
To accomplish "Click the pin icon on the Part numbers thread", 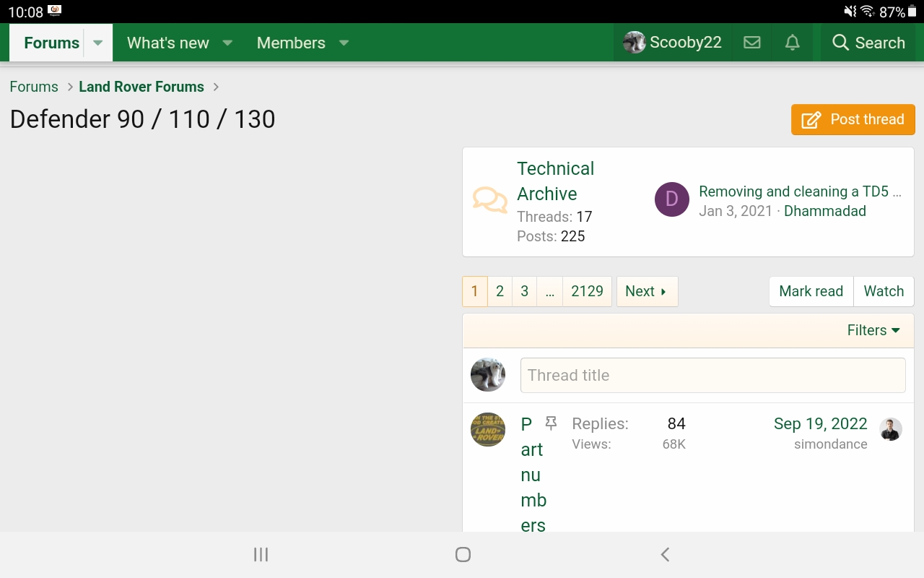I will (x=552, y=423).
